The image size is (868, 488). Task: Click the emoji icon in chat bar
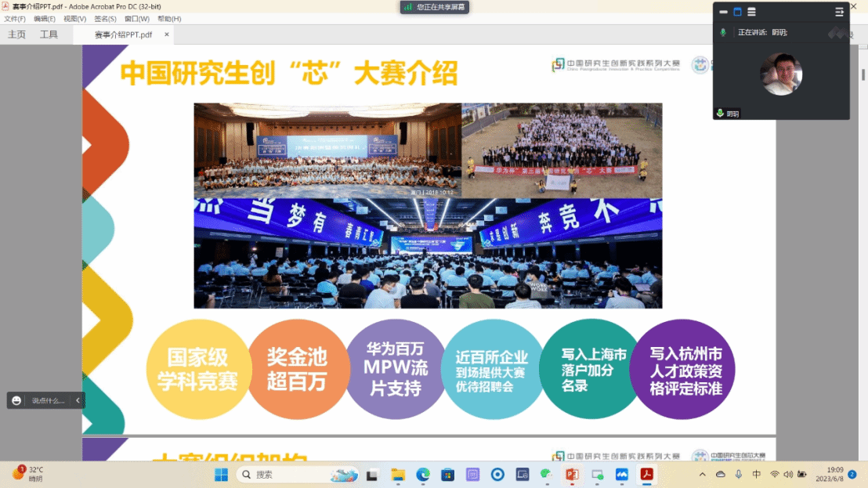coord(16,400)
